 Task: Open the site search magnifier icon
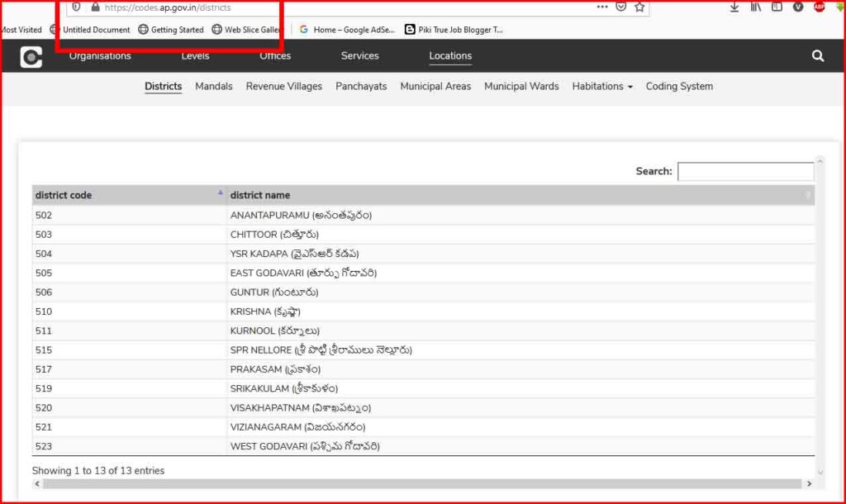point(818,56)
